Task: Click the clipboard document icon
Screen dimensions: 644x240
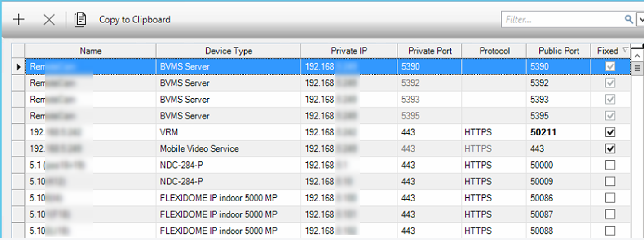Action: click(x=80, y=20)
